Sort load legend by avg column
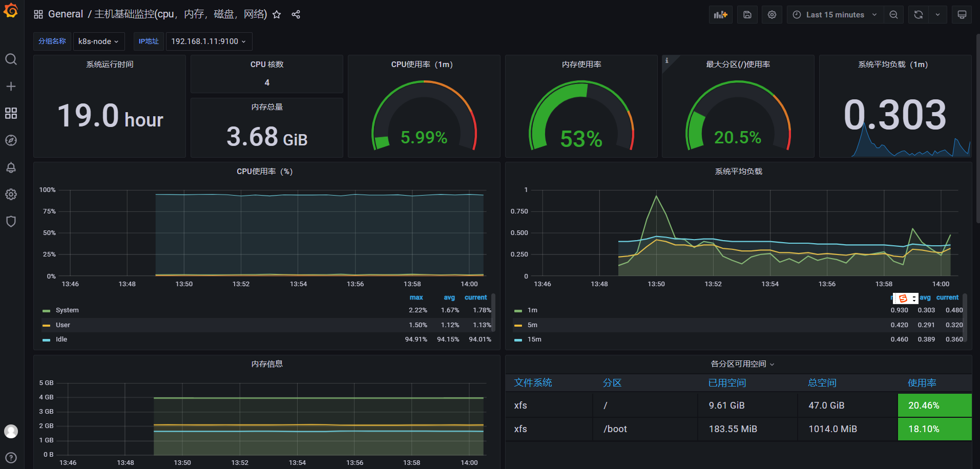The width and height of the screenshot is (980, 469). pos(925,297)
